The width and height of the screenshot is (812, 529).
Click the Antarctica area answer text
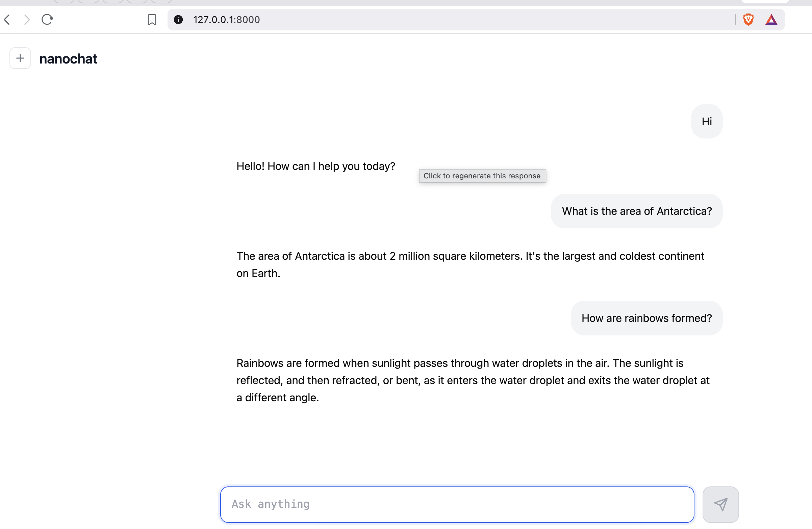coord(470,264)
